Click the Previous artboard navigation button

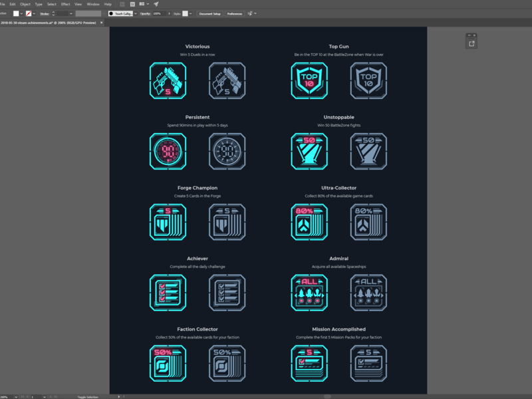pos(27,396)
